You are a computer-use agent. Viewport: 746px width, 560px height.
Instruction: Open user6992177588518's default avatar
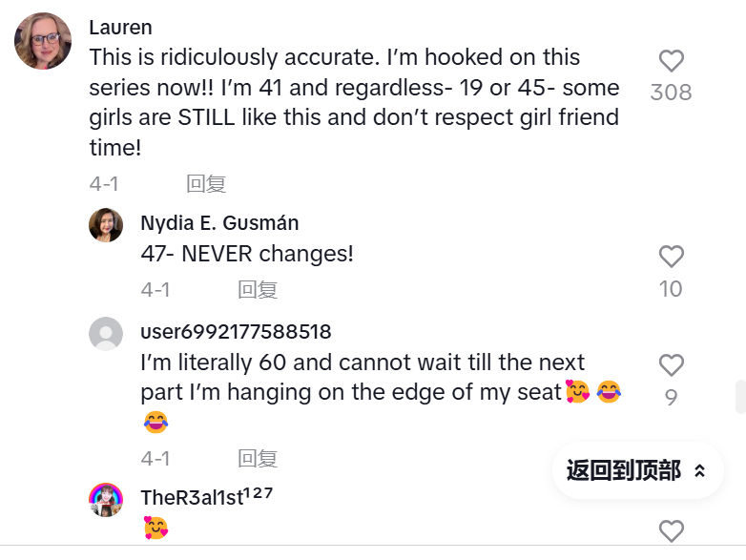point(106,334)
